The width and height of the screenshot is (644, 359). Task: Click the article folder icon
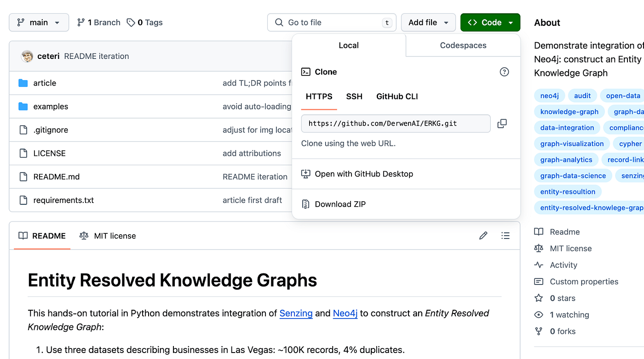pyautogui.click(x=23, y=83)
